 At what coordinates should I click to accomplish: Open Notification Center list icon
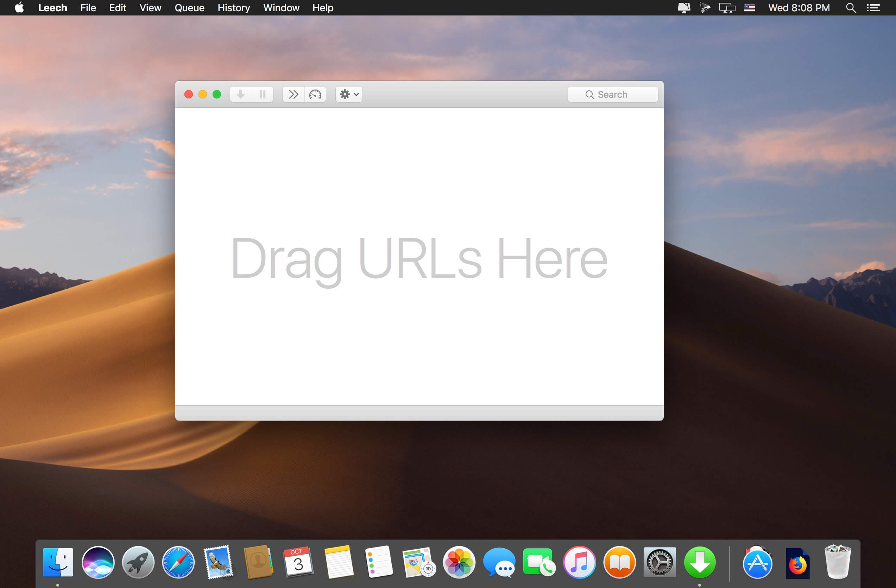pyautogui.click(x=873, y=7)
